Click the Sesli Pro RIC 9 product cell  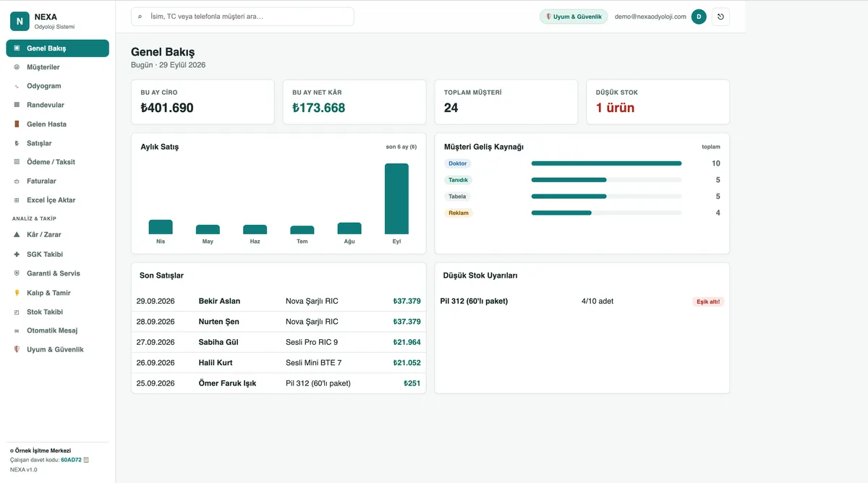(312, 342)
